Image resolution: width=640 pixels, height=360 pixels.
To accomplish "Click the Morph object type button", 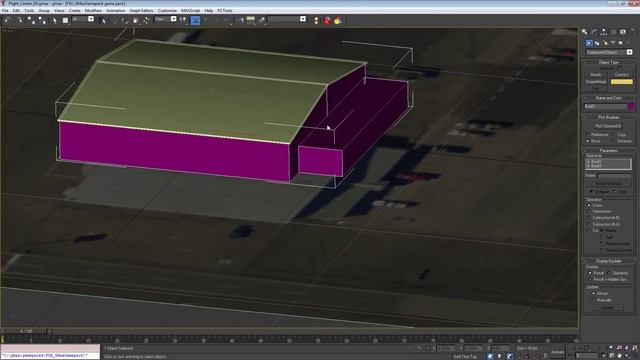I will [596, 75].
